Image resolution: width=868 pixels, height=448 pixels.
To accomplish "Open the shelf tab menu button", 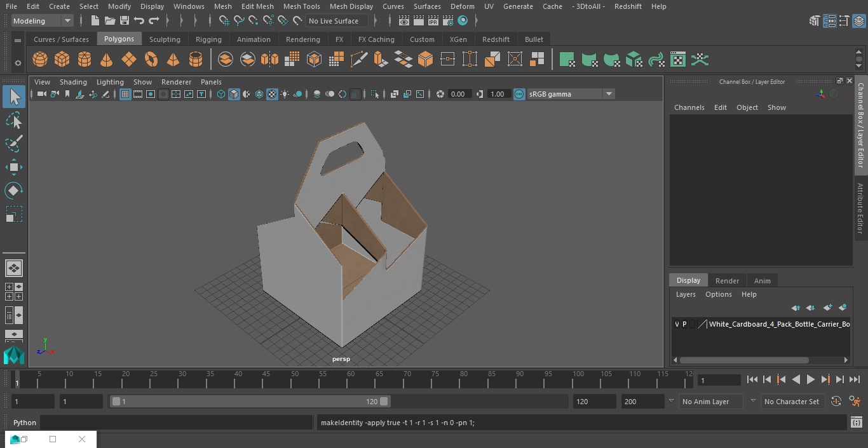I will (18, 40).
